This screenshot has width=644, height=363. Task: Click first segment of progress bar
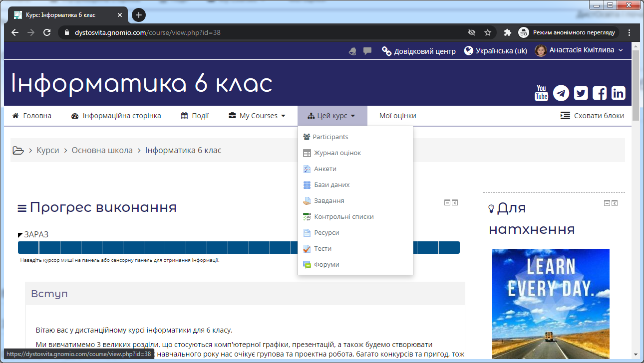coord(28,248)
